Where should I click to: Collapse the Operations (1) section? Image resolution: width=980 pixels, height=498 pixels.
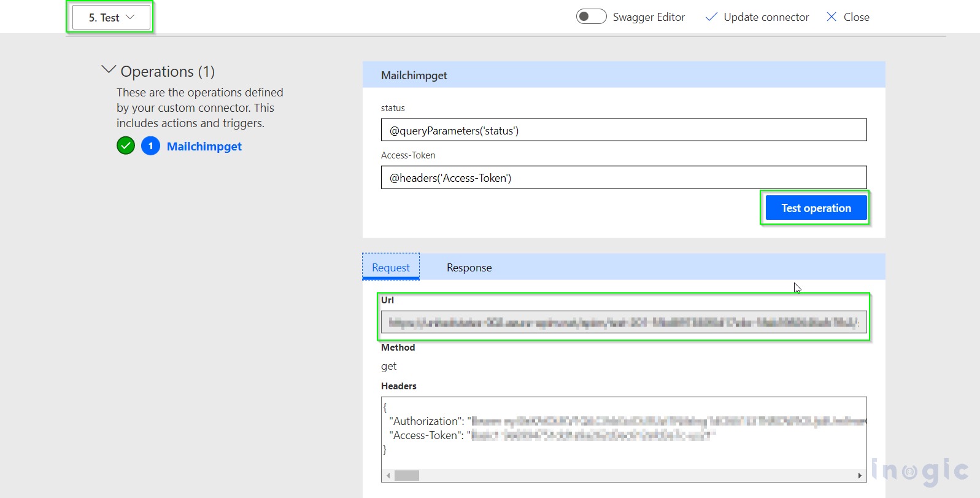pyautogui.click(x=109, y=70)
